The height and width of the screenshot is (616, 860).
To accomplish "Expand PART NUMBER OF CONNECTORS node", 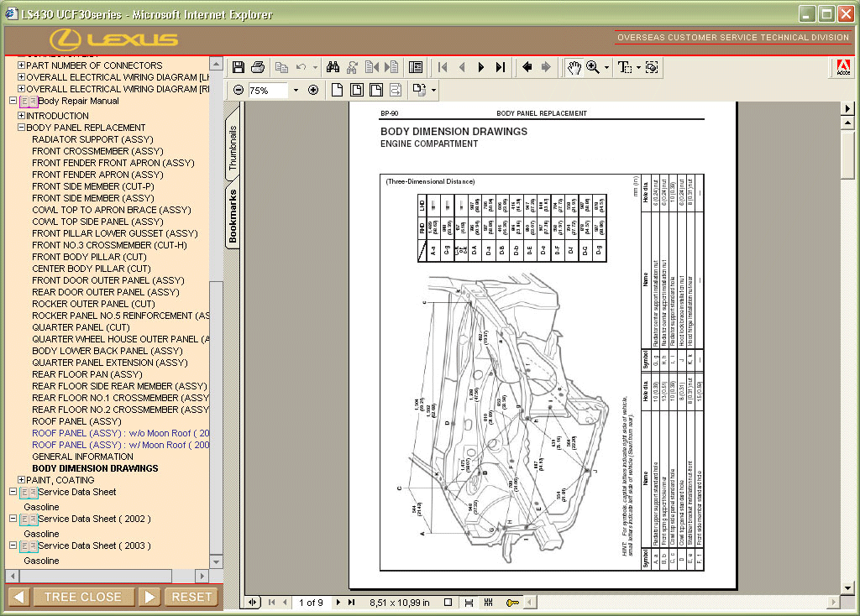I will tap(21, 65).
